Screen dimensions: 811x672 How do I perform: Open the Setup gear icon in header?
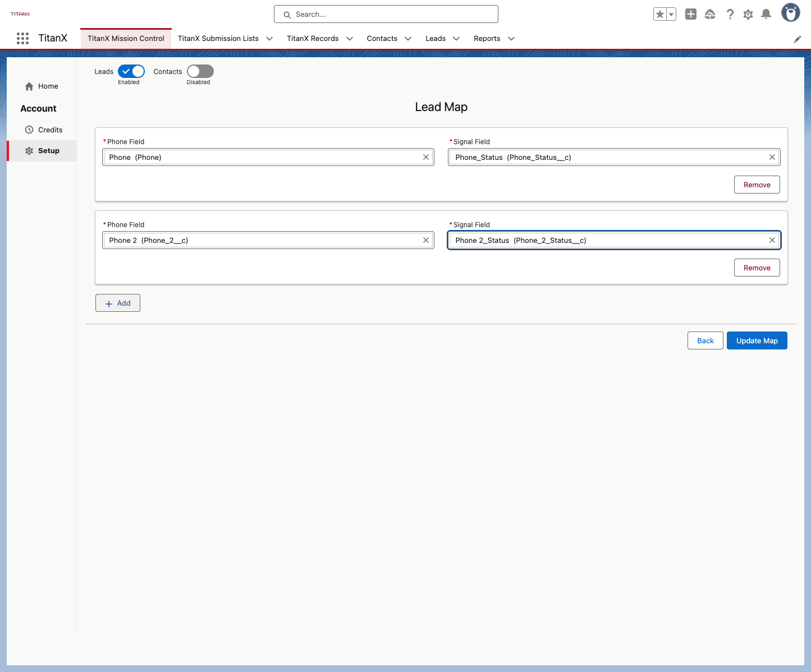pos(748,15)
